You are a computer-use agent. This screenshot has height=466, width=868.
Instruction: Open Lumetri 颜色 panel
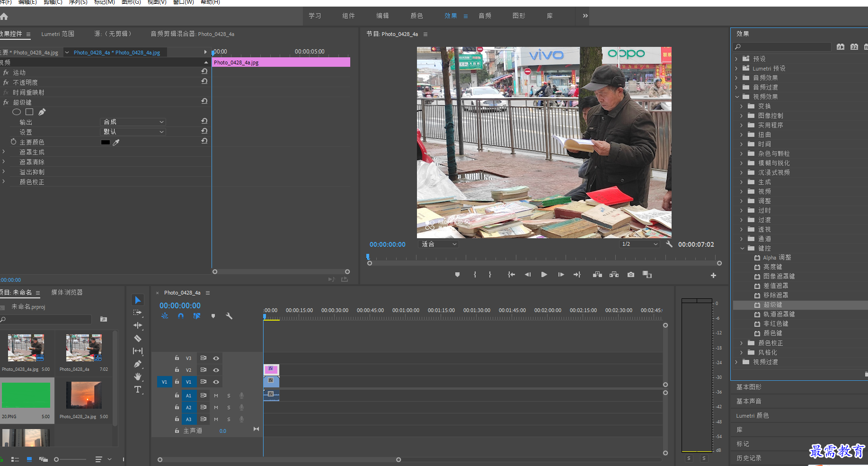point(753,415)
